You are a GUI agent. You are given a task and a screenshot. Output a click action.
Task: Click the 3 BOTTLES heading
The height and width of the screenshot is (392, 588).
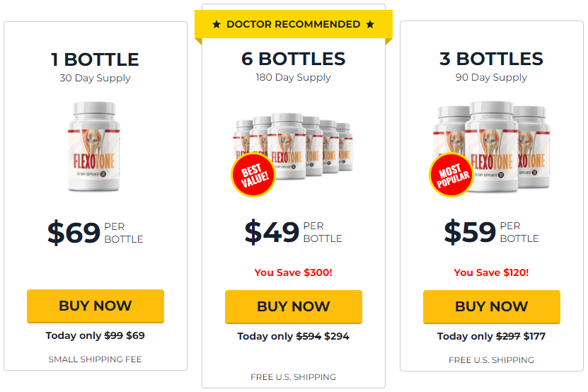click(491, 59)
